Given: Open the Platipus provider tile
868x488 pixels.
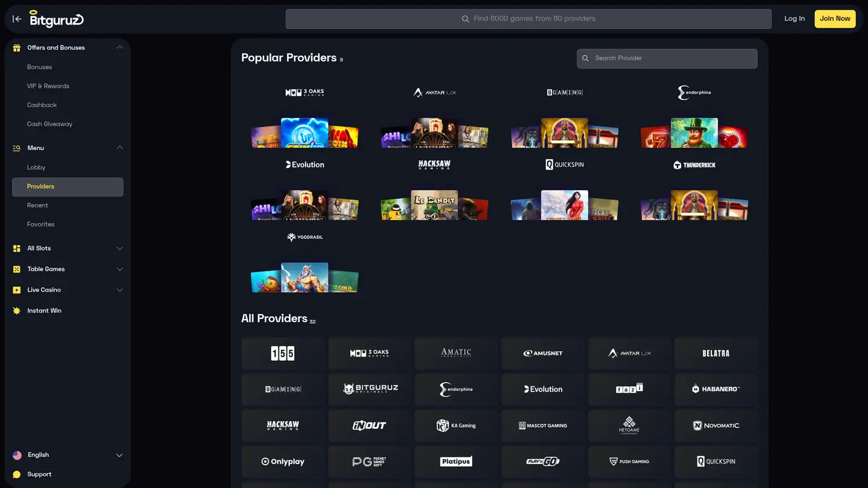Looking at the screenshot, I should coord(456,461).
